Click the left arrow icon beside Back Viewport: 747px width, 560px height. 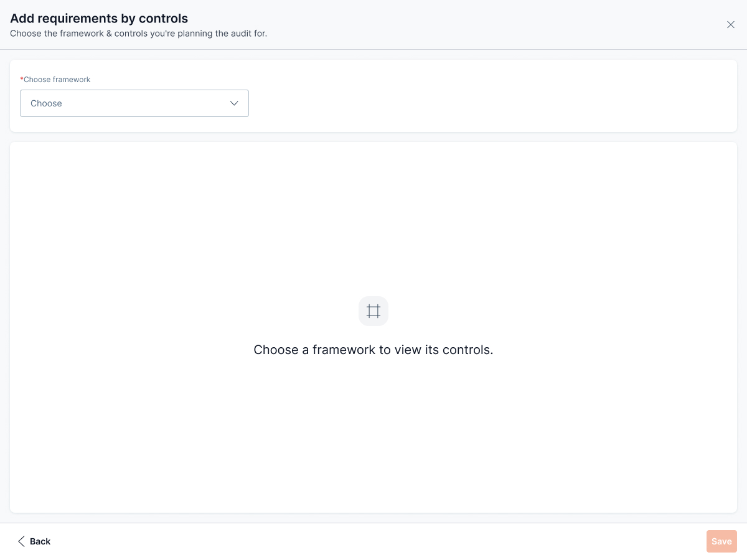pyautogui.click(x=22, y=541)
